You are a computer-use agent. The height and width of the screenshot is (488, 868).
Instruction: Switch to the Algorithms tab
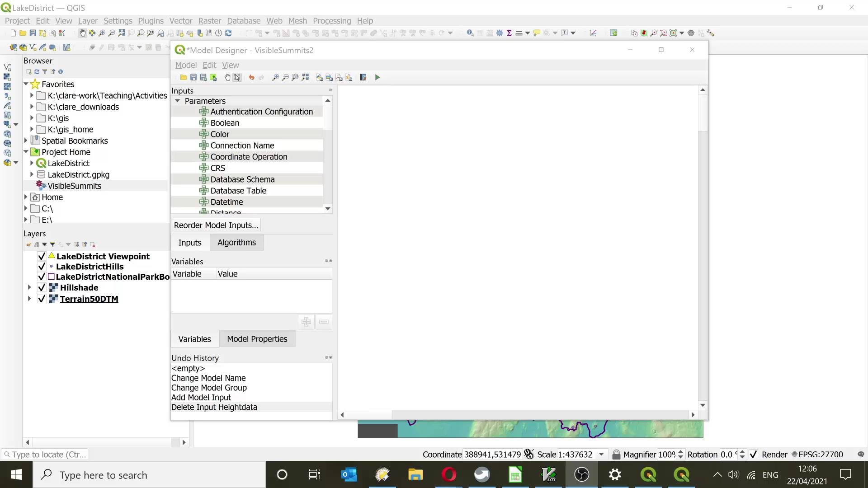236,242
